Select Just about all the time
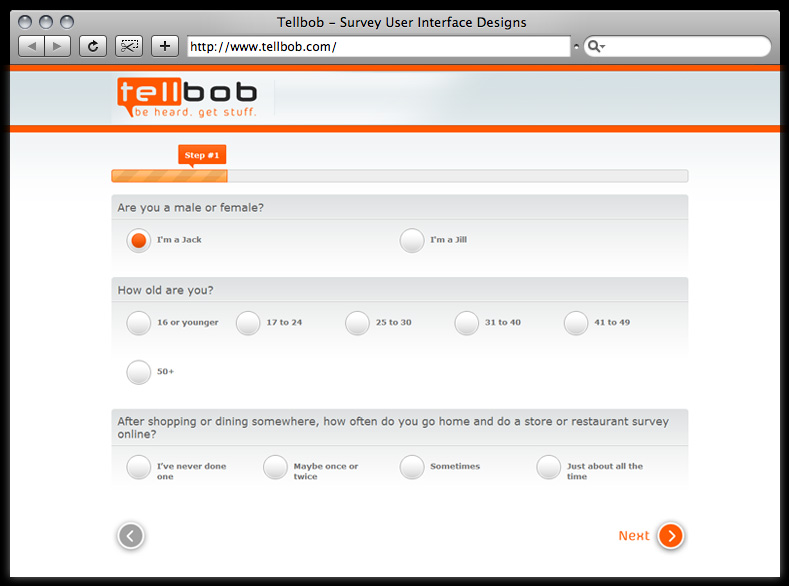Screen dimensions: 789x586 point(548,467)
